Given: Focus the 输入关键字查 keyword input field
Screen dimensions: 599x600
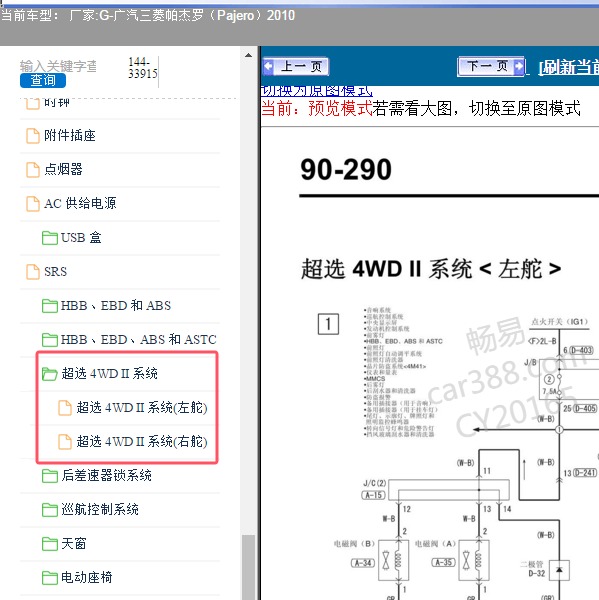Looking at the screenshot, I should 58,66.
